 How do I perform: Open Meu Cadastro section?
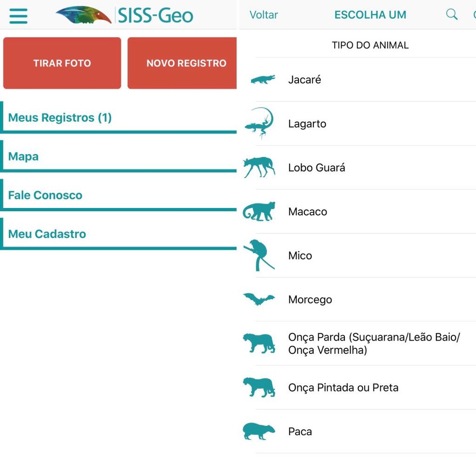[47, 234]
